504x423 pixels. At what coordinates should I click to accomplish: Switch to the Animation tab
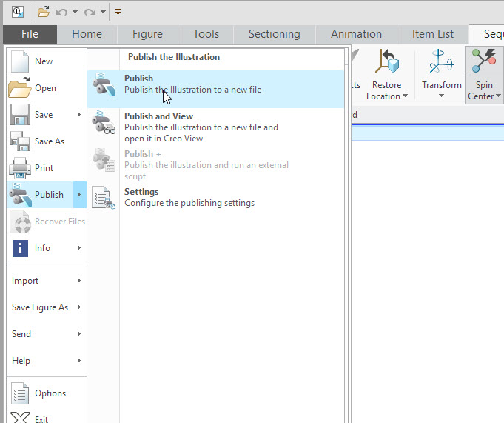pos(356,34)
